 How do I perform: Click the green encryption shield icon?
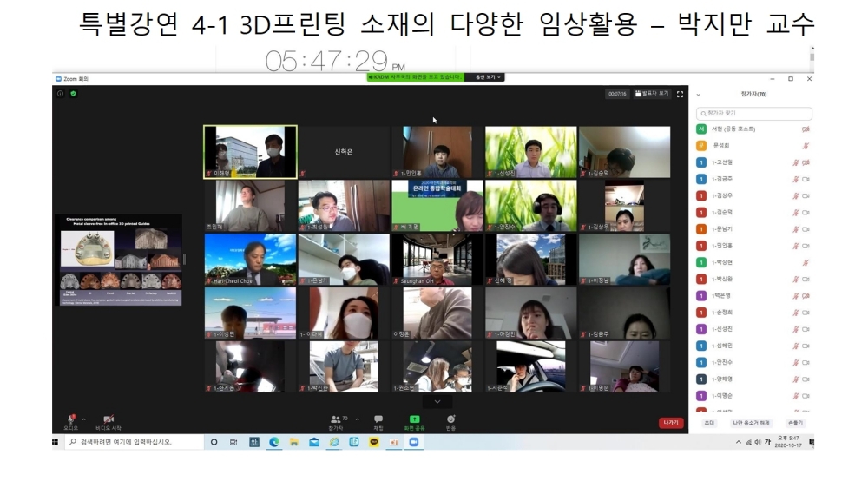[73, 94]
